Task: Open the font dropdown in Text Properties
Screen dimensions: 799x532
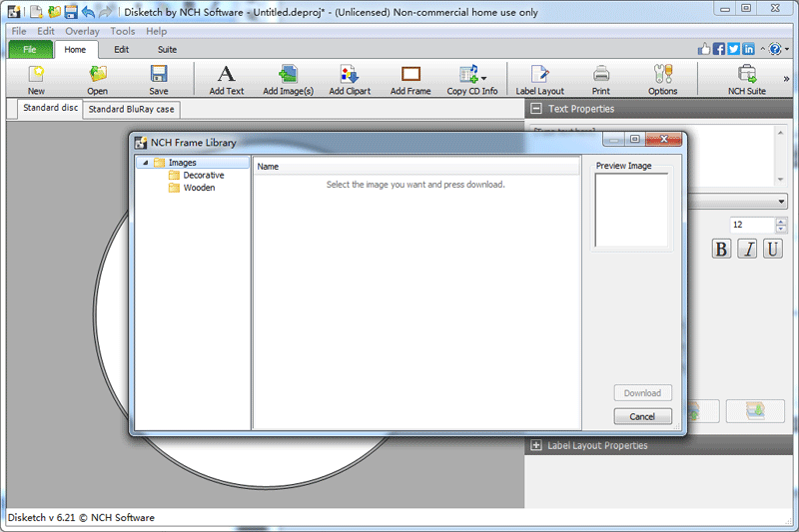Action: point(781,202)
